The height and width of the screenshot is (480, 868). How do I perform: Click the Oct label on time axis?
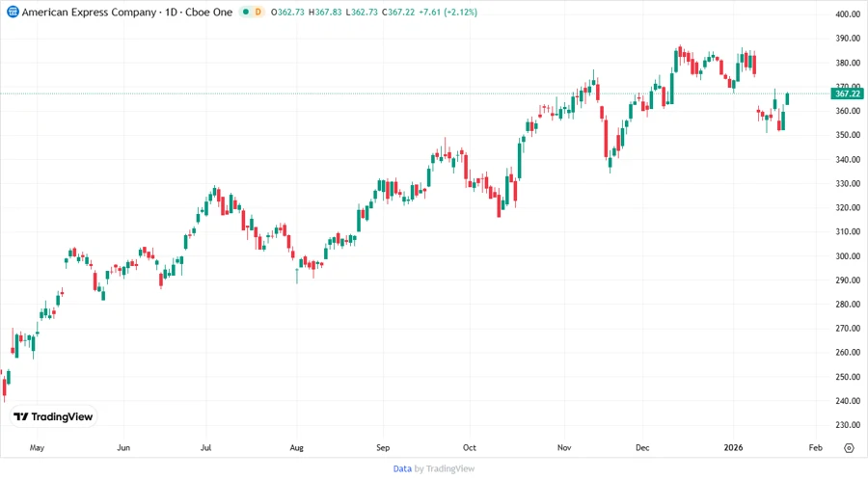pyautogui.click(x=470, y=447)
